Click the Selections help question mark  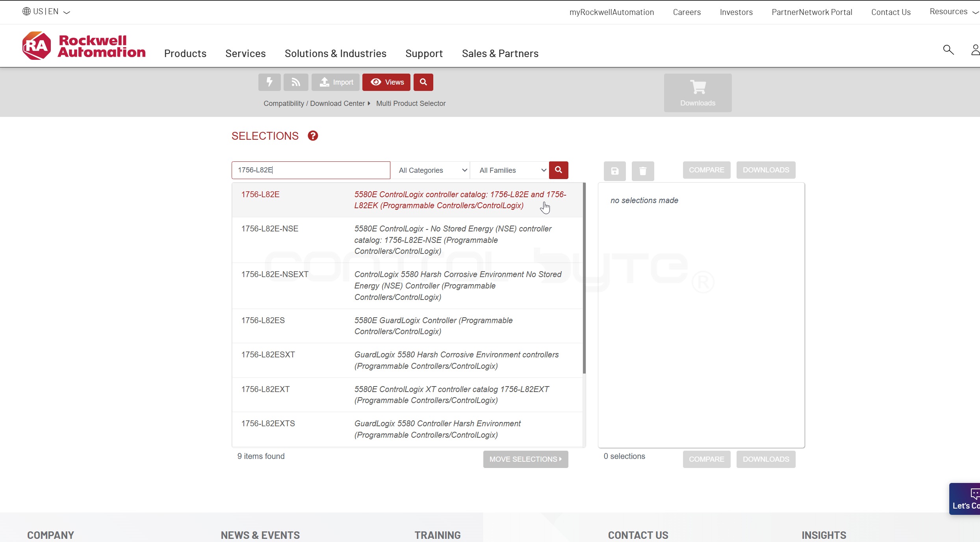313,136
